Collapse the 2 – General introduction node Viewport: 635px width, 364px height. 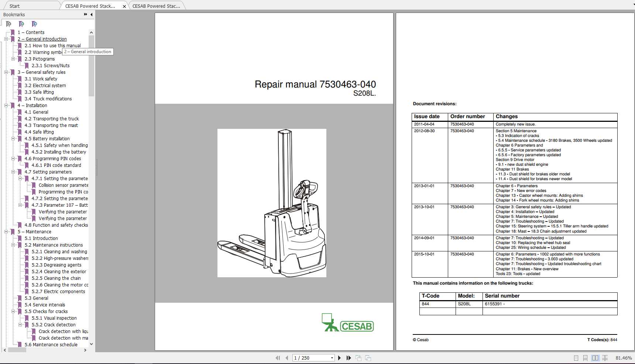pyautogui.click(x=6, y=39)
